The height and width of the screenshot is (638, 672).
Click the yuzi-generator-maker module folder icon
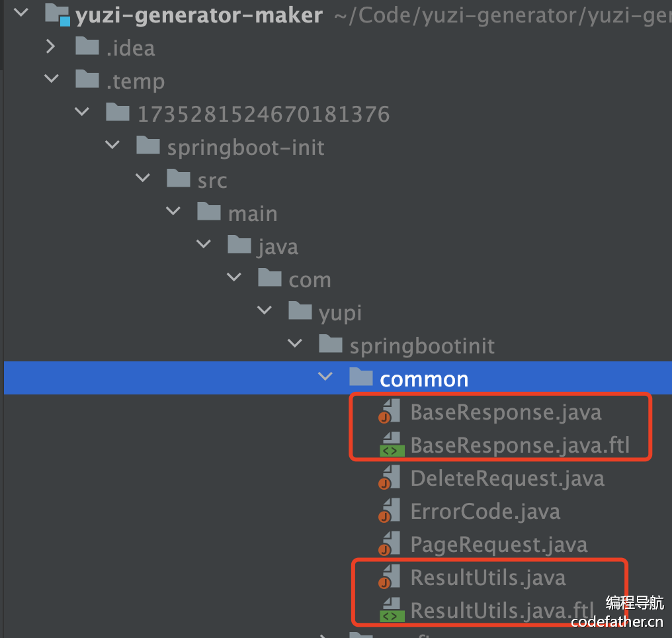pos(58,15)
